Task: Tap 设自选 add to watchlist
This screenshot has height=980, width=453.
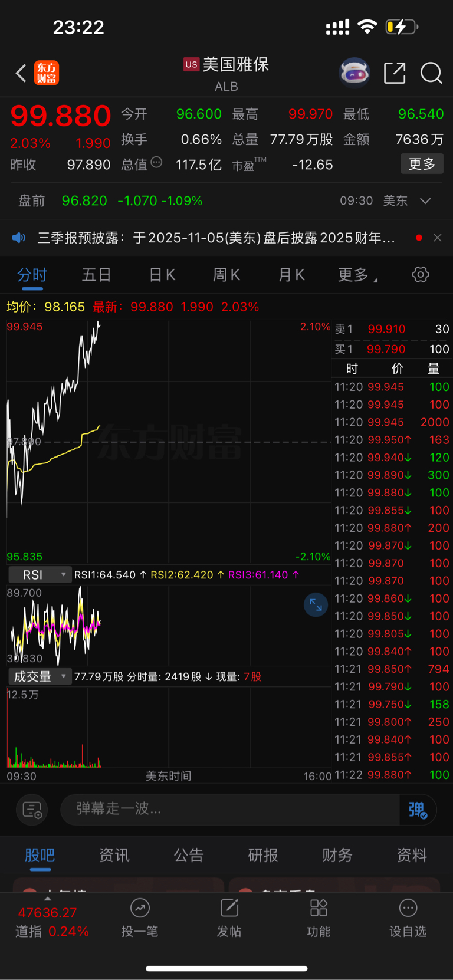Action: pyautogui.click(x=408, y=918)
